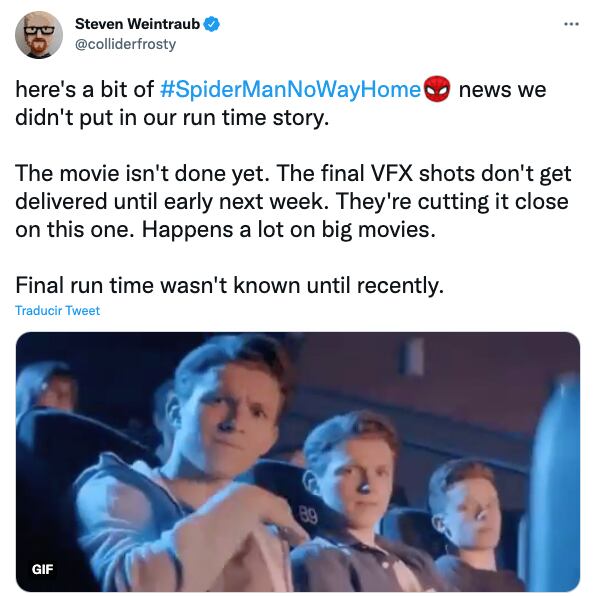Open the @colliderfrosty handle link

click(125, 44)
